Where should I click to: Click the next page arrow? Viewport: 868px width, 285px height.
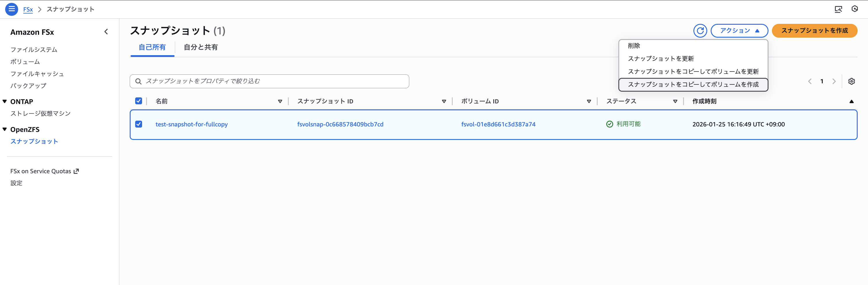pyautogui.click(x=833, y=81)
